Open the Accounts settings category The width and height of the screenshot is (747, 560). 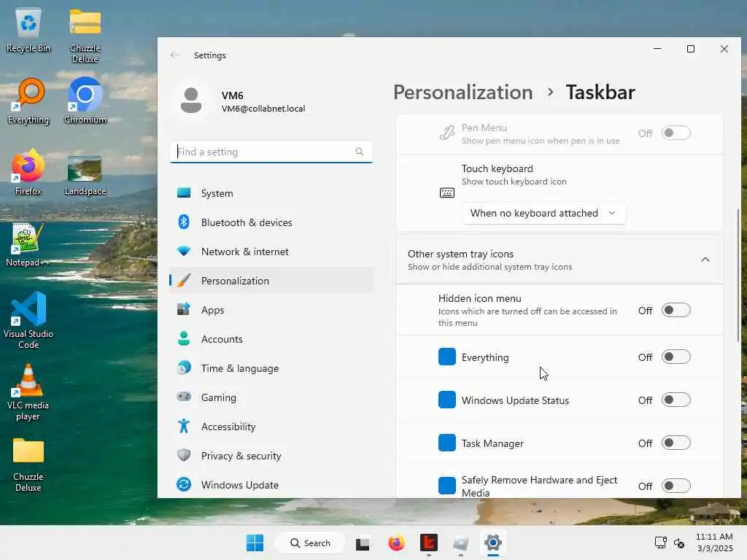271,339
